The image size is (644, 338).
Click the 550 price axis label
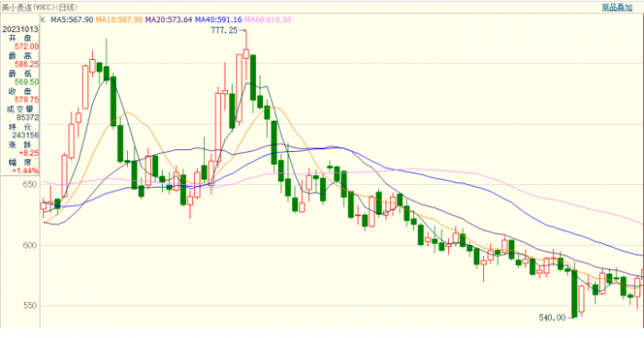(x=29, y=306)
